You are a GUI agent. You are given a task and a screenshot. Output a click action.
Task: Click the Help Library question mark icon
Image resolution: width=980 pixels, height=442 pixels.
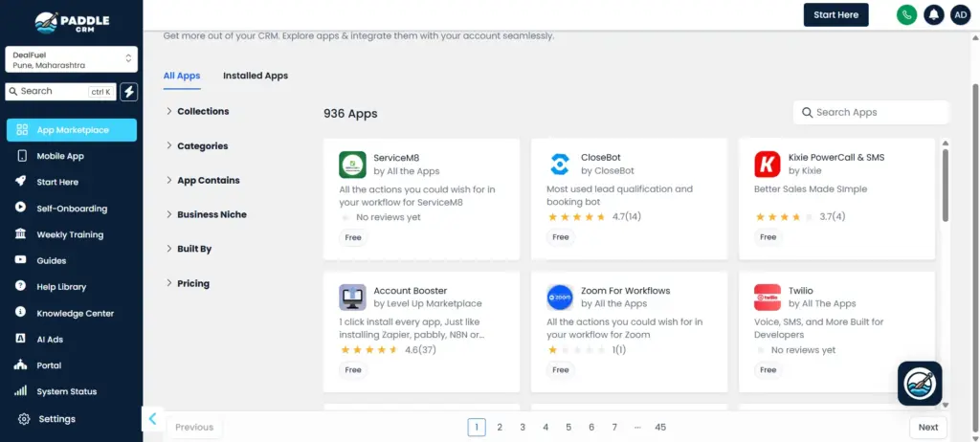point(21,286)
